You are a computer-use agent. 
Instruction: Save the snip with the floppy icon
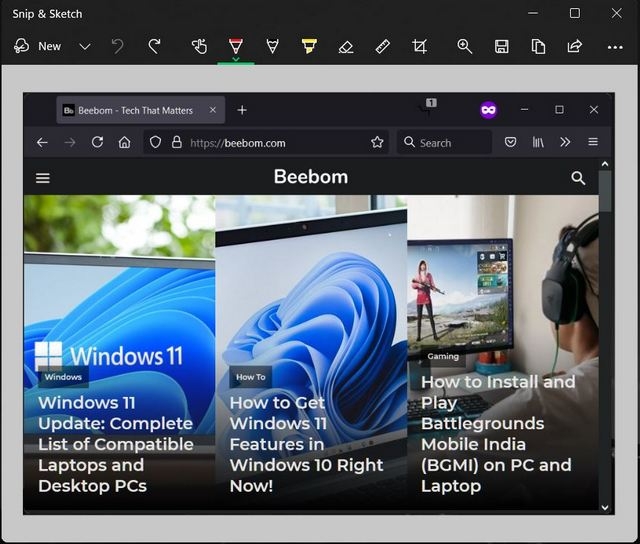click(x=502, y=46)
